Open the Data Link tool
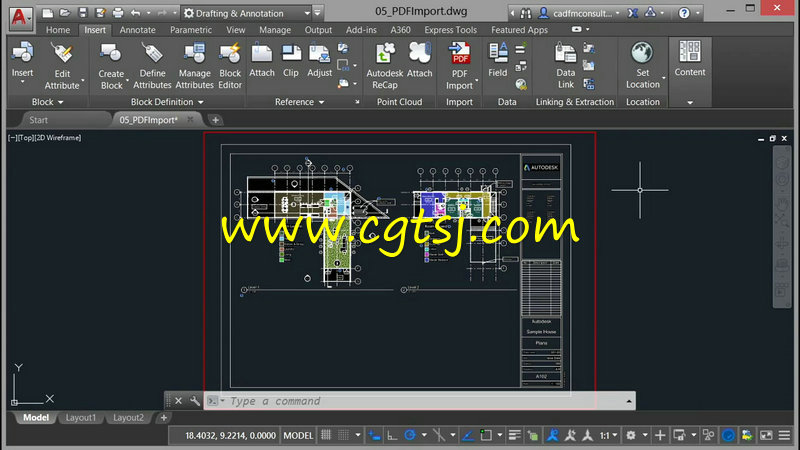The height and width of the screenshot is (450, 800). pos(565,66)
